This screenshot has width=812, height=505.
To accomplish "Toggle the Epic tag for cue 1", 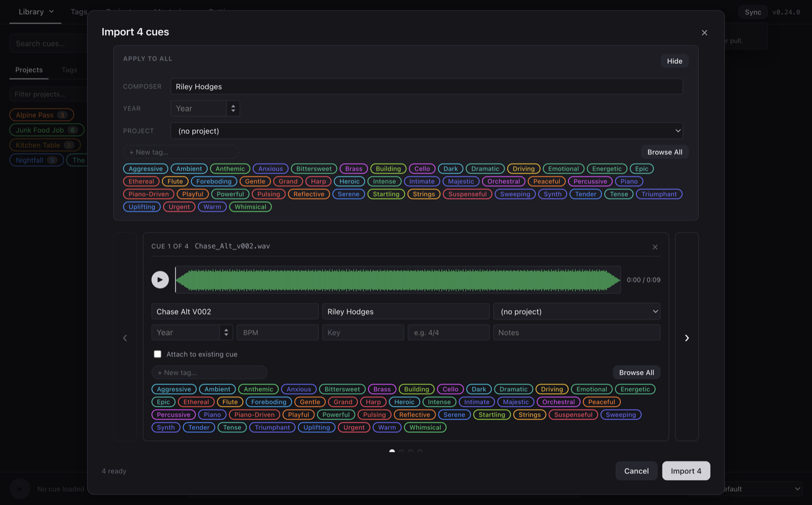I will coord(163,402).
